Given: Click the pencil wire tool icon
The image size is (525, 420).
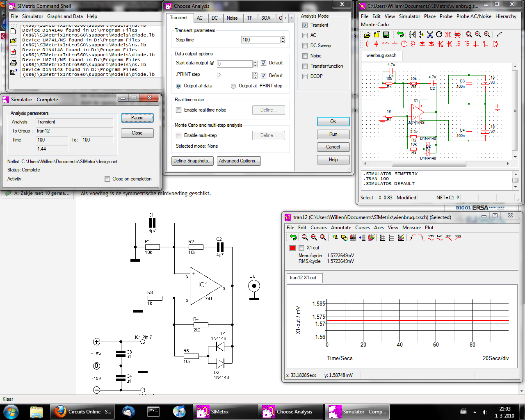Looking at the screenshot, I should pos(499,35).
